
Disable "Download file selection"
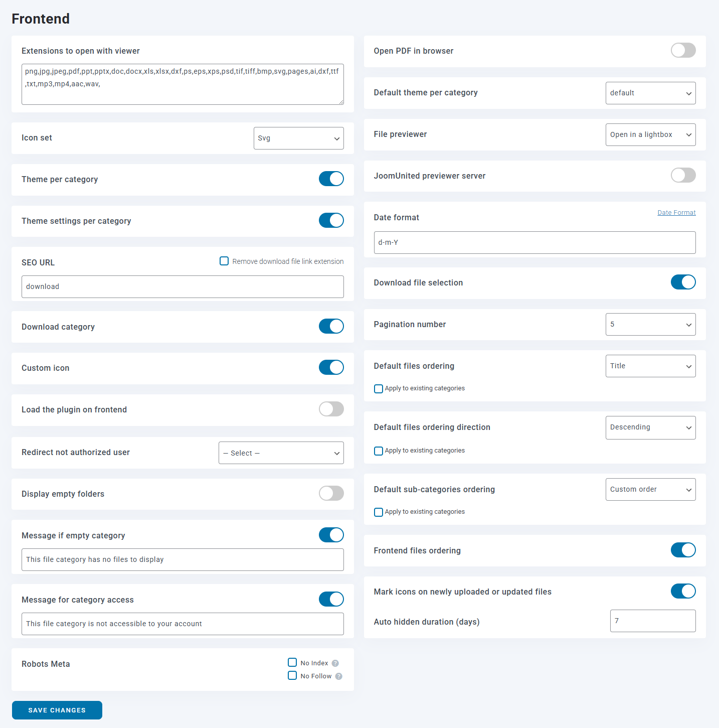click(x=683, y=282)
